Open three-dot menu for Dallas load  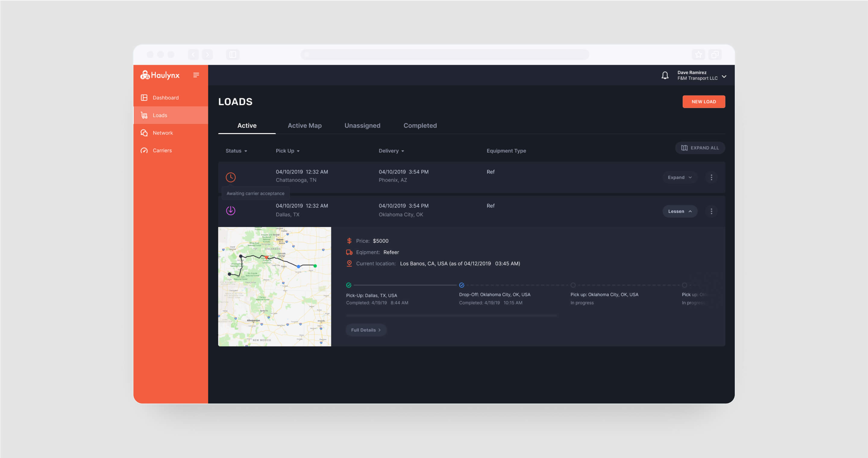click(x=711, y=211)
